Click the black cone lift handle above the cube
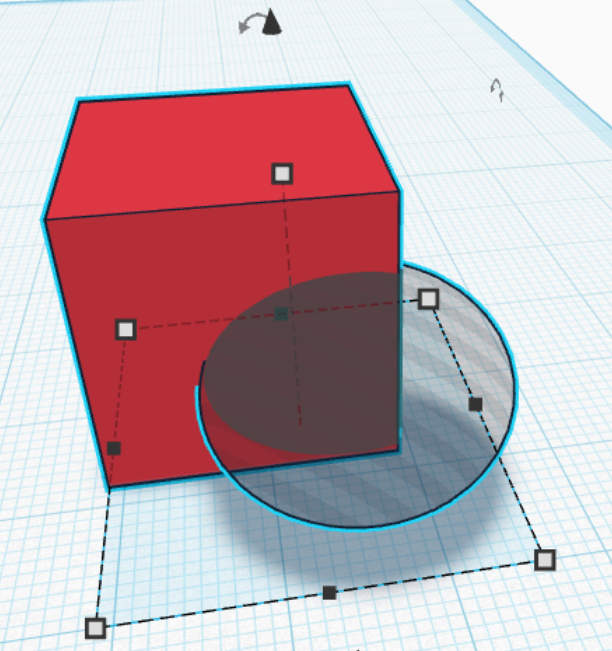 point(272,22)
